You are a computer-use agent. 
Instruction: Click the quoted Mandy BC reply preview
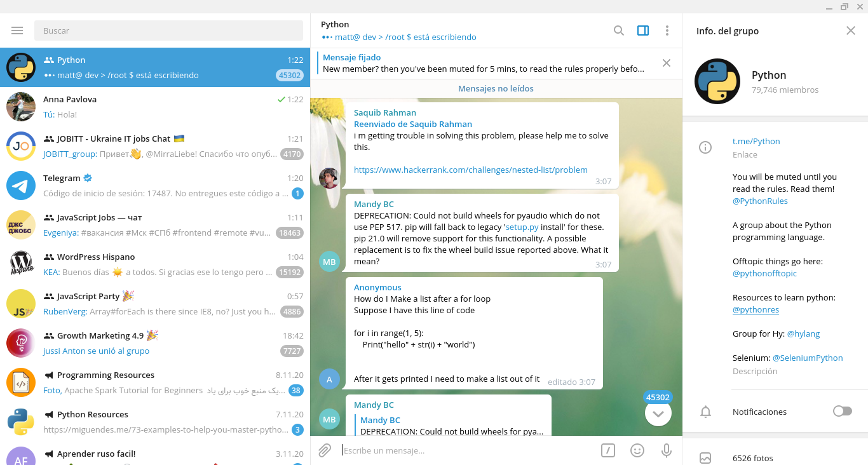pos(451,426)
